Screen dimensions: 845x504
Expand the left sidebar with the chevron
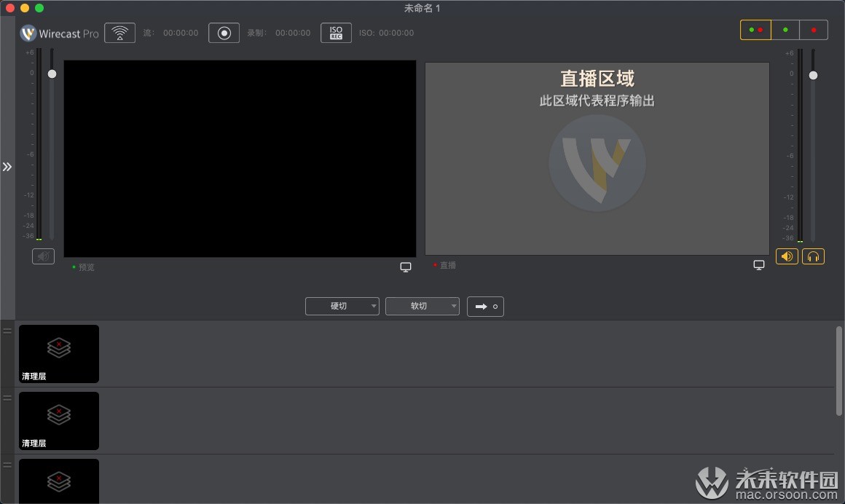[8, 166]
